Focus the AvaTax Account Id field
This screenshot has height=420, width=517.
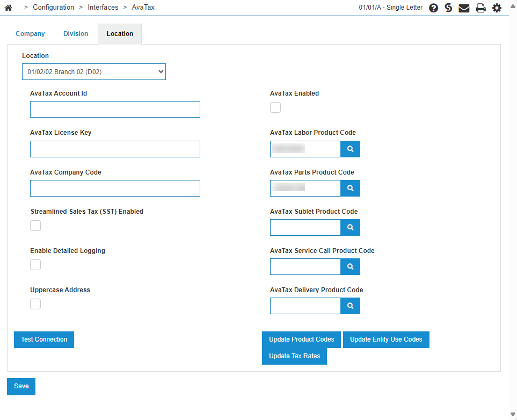coord(115,109)
